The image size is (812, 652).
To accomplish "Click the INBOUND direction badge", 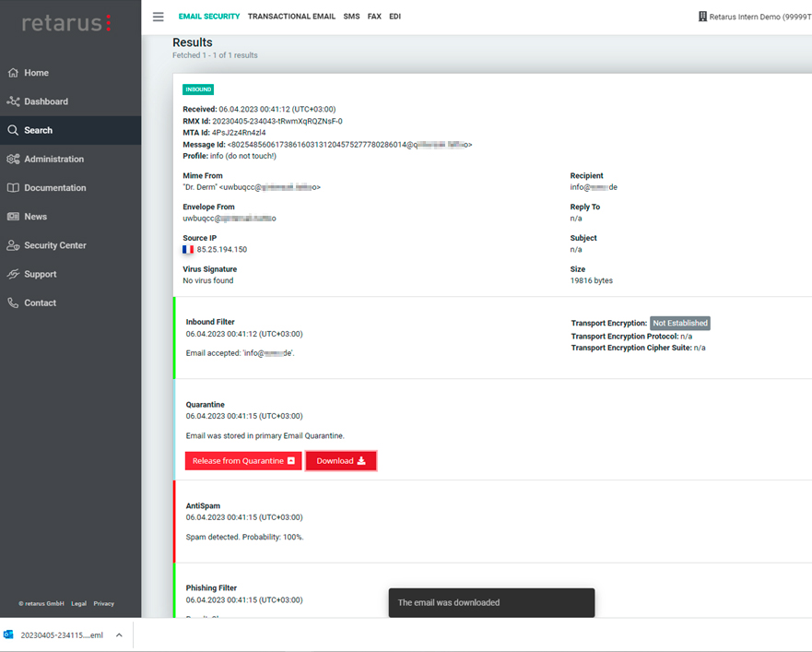I will [198, 89].
